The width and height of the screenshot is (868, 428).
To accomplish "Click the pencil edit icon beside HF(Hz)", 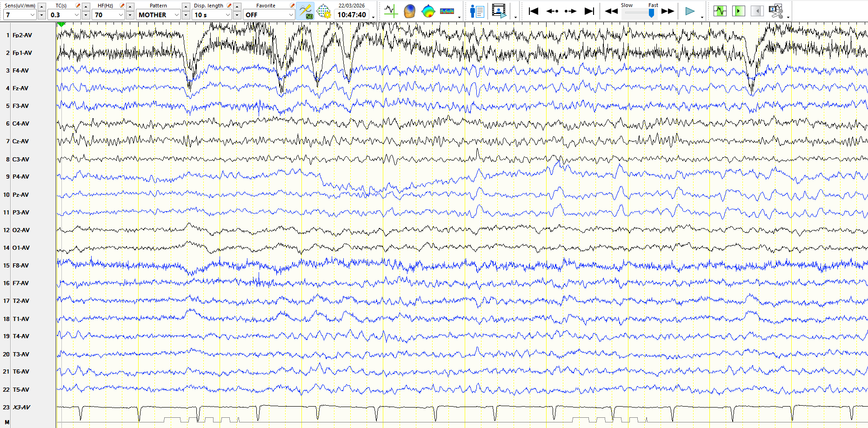I will (x=122, y=6).
